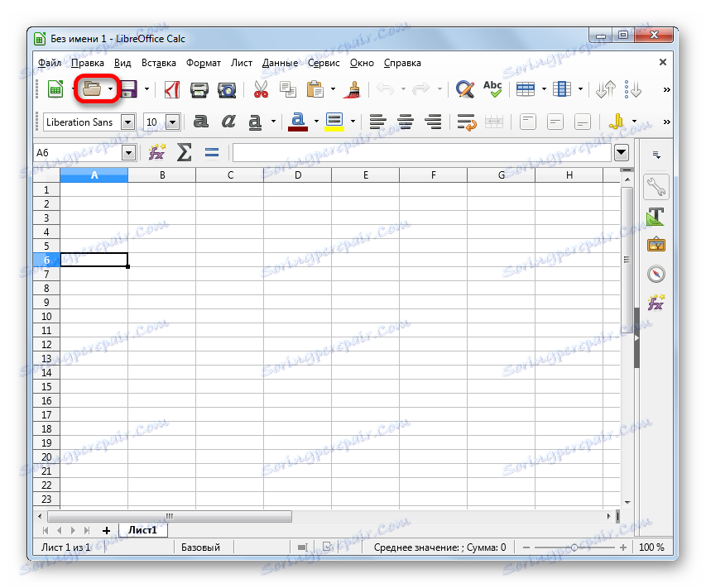Image resolution: width=706 pixels, height=588 pixels.
Task: Open the Правка menu
Action: click(x=88, y=63)
